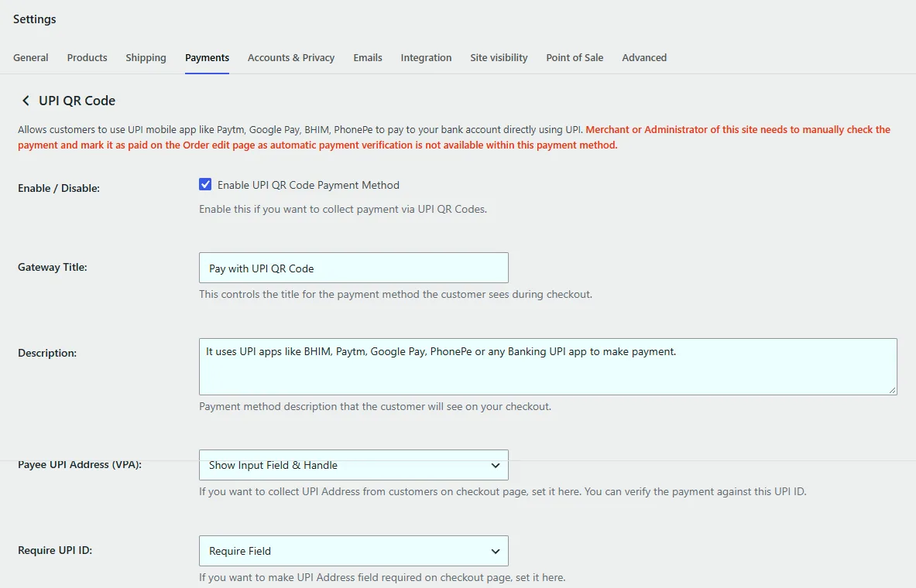The height and width of the screenshot is (588, 916).
Task: Open the Payee UPI Address dropdown
Action: click(x=353, y=466)
